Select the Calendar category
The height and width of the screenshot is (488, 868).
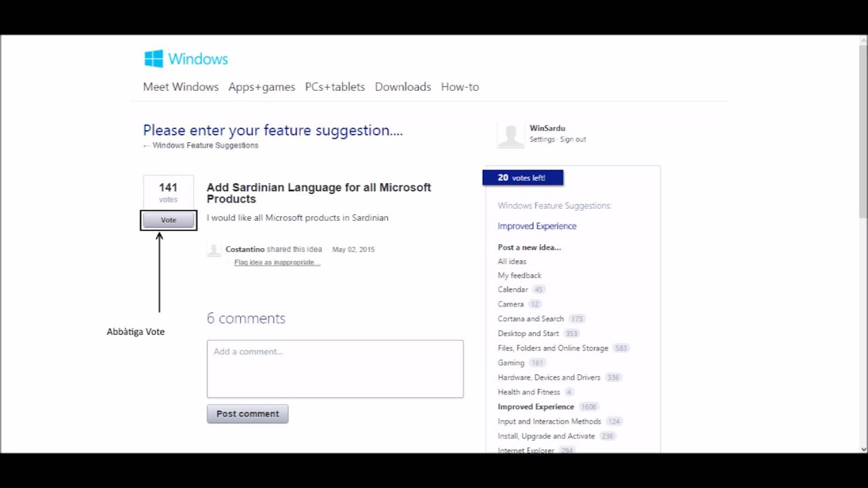click(513, 289)
